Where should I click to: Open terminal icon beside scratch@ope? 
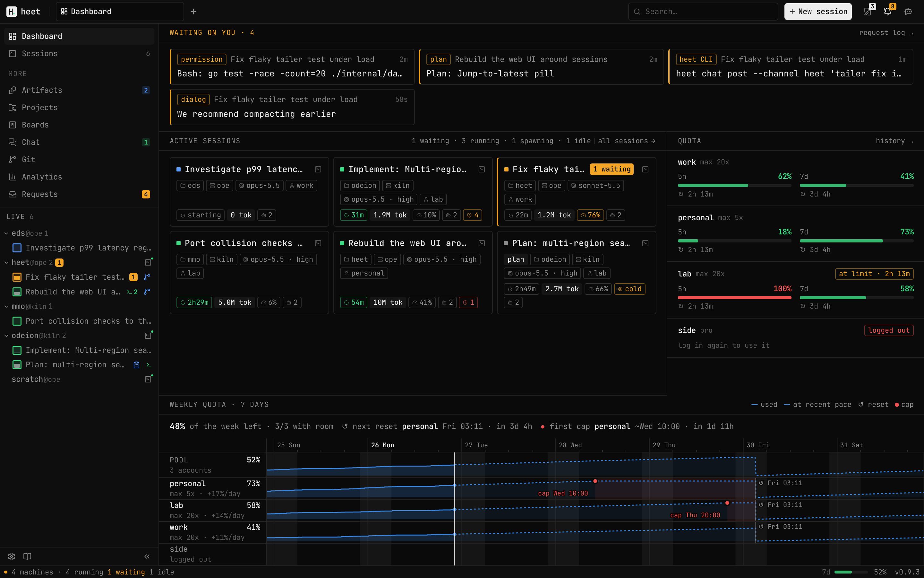(148, 379)
